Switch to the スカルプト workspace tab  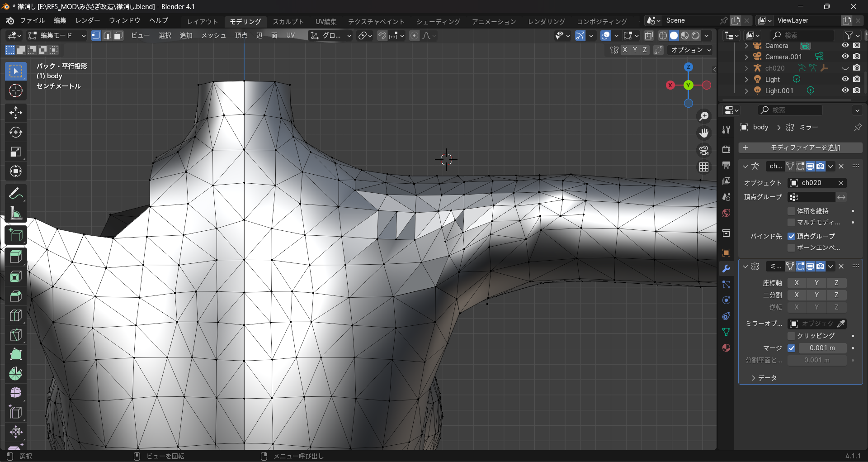point(288,21)
